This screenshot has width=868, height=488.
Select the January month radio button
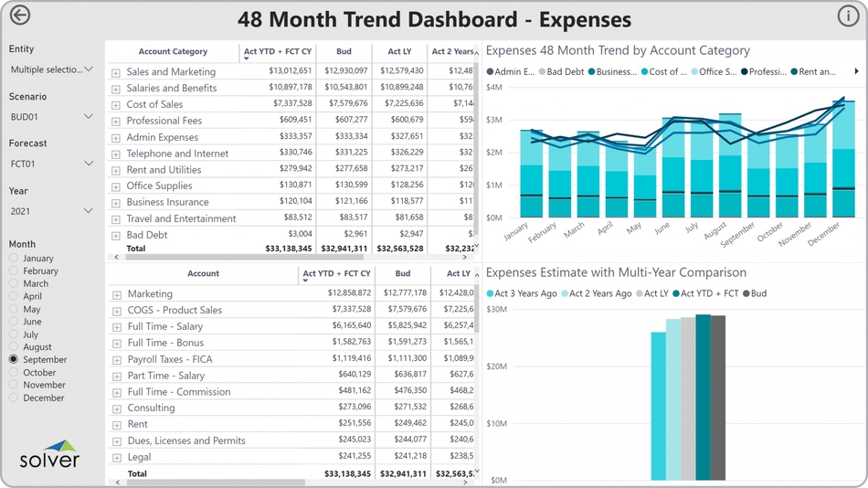coord(14,259)
